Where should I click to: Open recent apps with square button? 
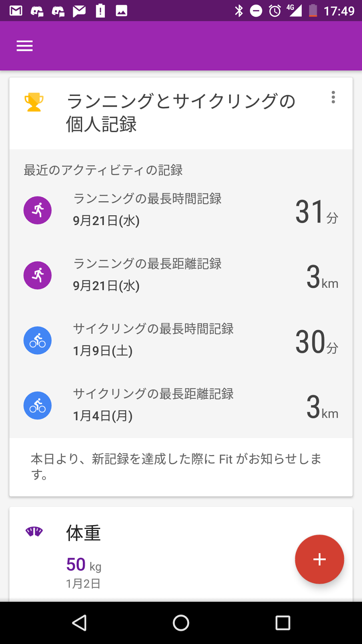(x=283, y=623)
